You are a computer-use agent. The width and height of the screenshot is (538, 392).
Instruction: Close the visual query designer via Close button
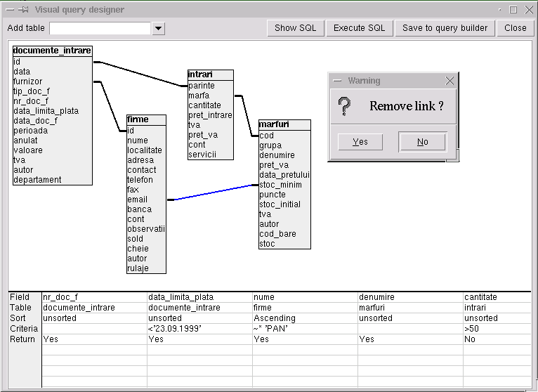(x=516, y=28)
